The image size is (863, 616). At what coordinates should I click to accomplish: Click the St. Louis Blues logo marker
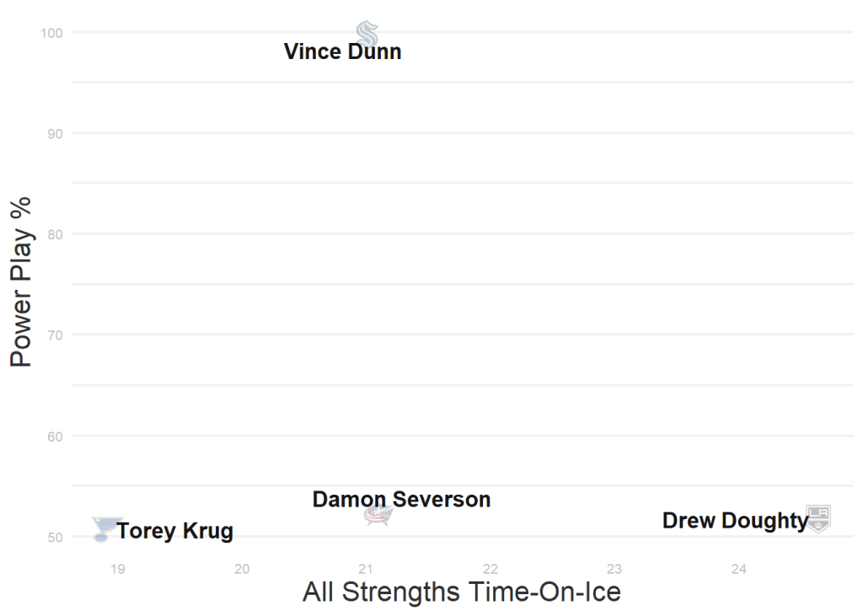pyautogui.click(x=104, y=528)
